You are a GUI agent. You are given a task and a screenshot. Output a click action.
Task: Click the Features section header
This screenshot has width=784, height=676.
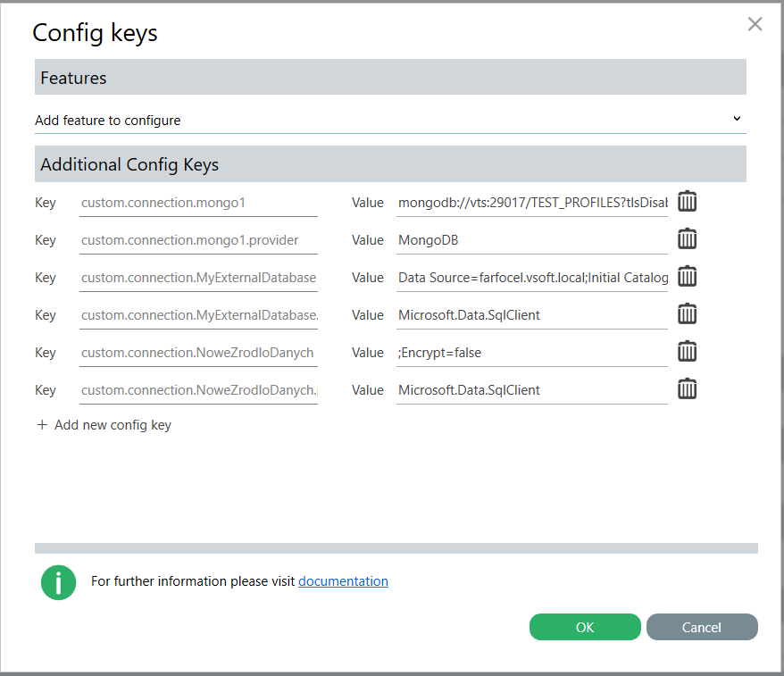[390, 77]
